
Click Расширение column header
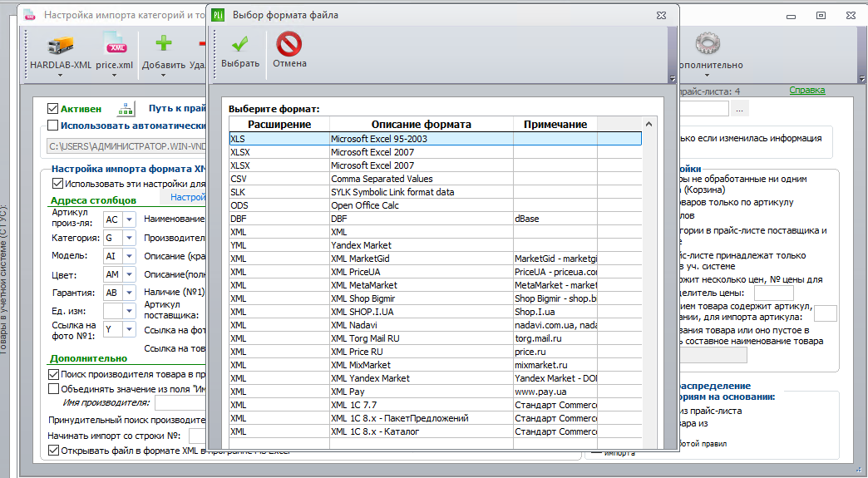[279, 125]
